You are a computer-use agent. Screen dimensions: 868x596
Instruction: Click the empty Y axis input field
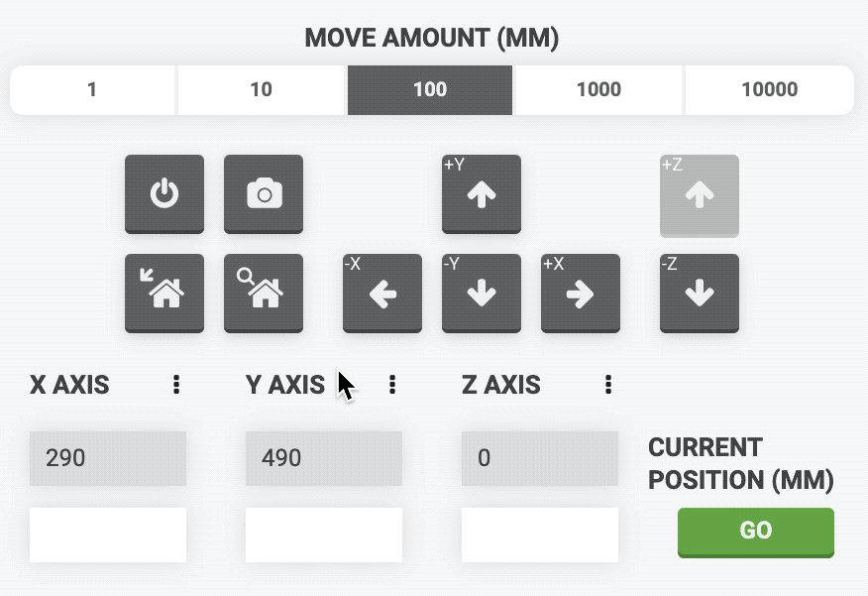point(324,535)
